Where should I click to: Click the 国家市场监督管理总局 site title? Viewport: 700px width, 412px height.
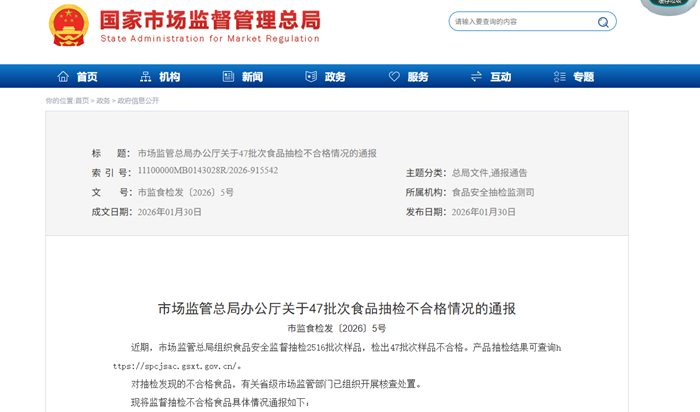point(210,20)
